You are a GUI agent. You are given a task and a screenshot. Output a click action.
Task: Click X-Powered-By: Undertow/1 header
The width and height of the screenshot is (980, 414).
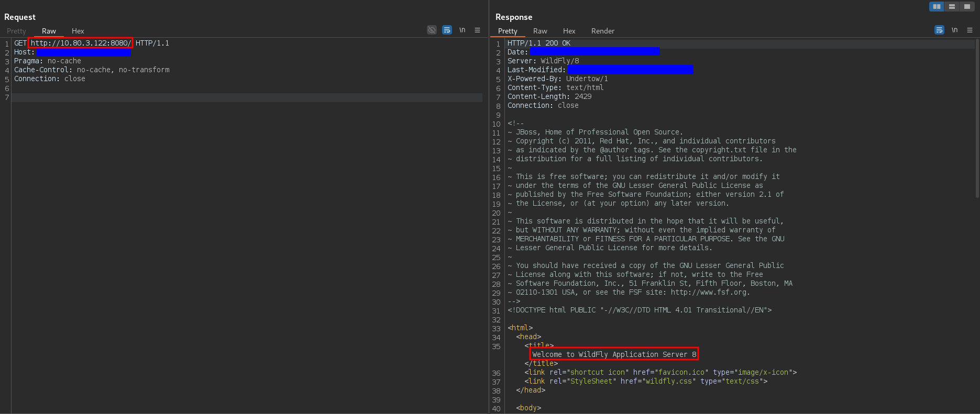point(558,79)
